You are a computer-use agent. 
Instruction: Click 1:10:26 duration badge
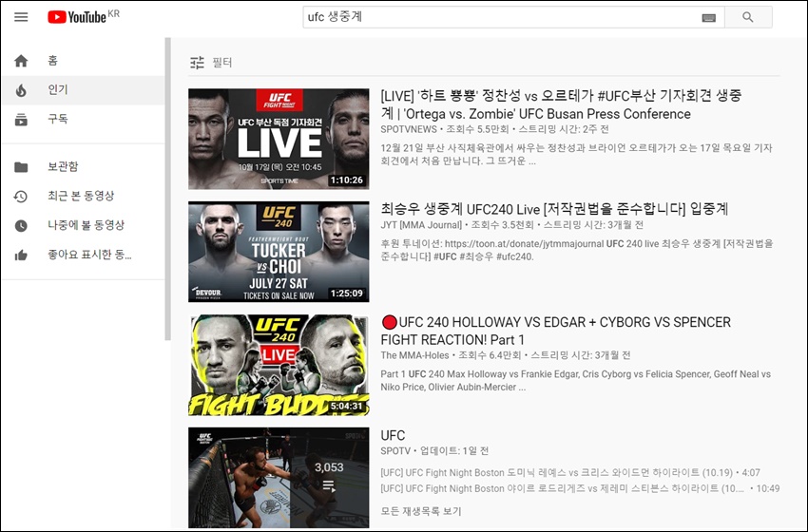pos(347,180)
